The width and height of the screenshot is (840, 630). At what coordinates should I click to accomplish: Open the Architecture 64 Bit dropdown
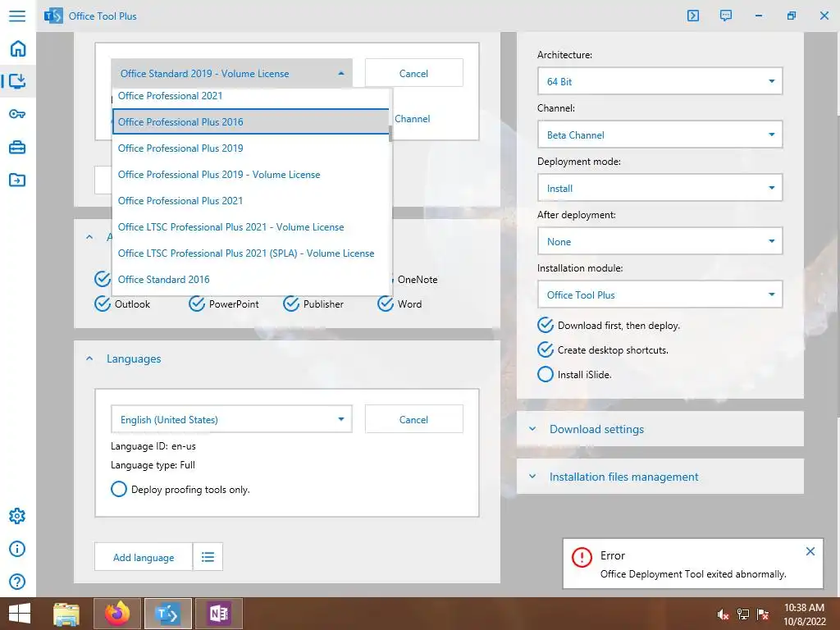tap(660, 81)
